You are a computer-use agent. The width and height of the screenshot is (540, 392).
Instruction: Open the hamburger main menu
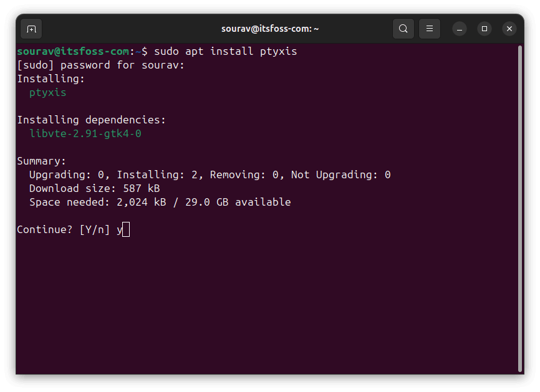[x=430, y=29]
